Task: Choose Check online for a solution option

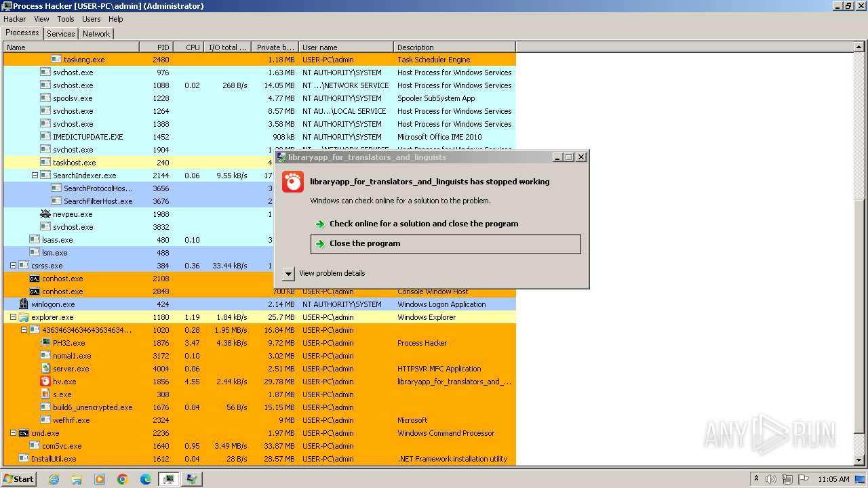Action: click(x=446, y=224)
